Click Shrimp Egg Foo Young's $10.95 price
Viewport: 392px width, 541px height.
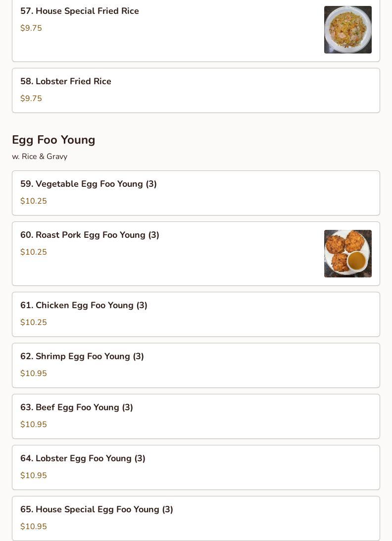tap(34, 374)
